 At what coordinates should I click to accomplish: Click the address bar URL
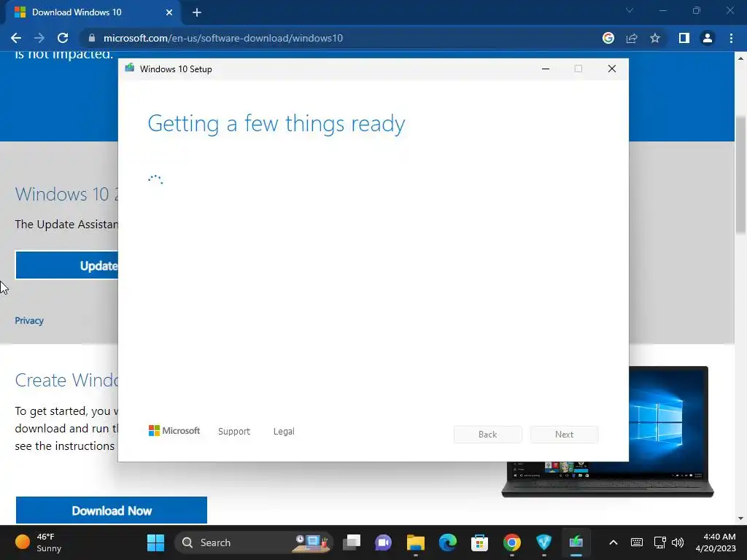coord(223,38)
